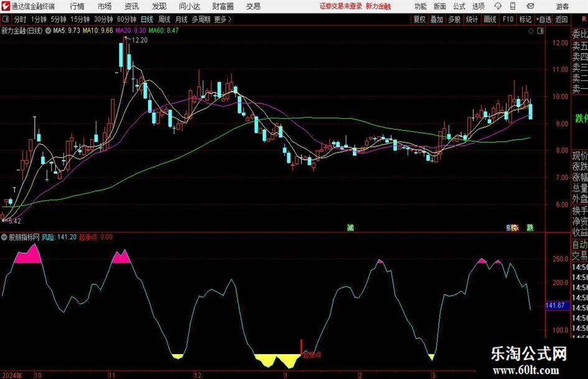Click the MA60: 8.47 indicator label
This screenshot has width=588, height=379.
(164, 30)
